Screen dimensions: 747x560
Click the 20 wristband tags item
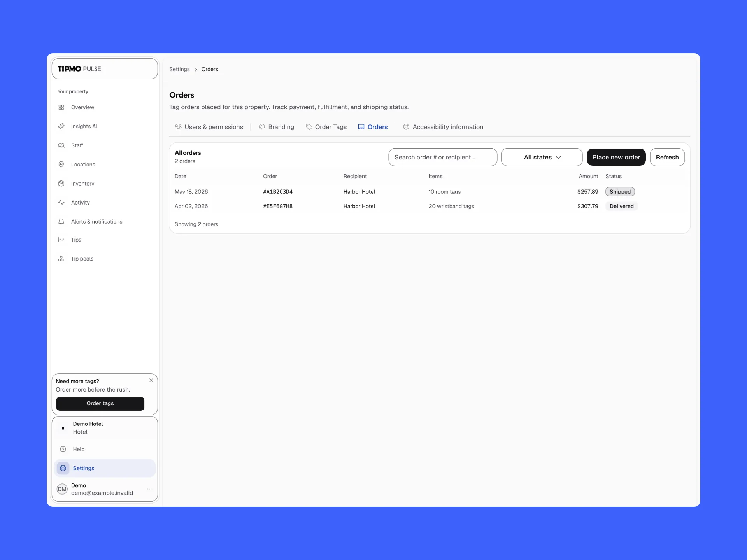pyautogui.click(x=451, y=206)
